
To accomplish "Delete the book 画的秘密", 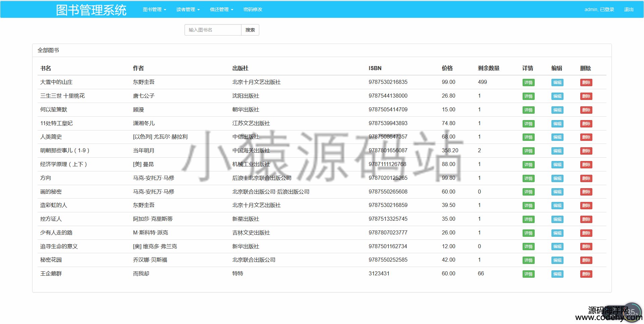I will point(586,192).
